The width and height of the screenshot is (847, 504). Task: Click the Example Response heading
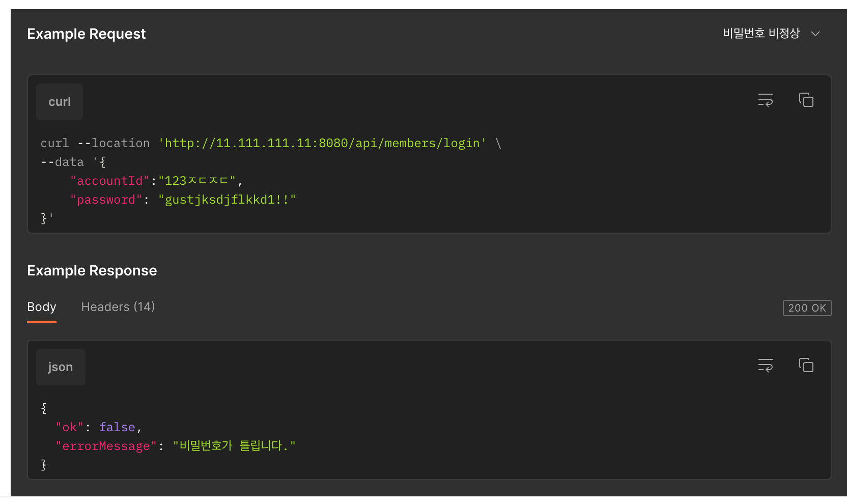pyautogui.click(x=92, y=271)
